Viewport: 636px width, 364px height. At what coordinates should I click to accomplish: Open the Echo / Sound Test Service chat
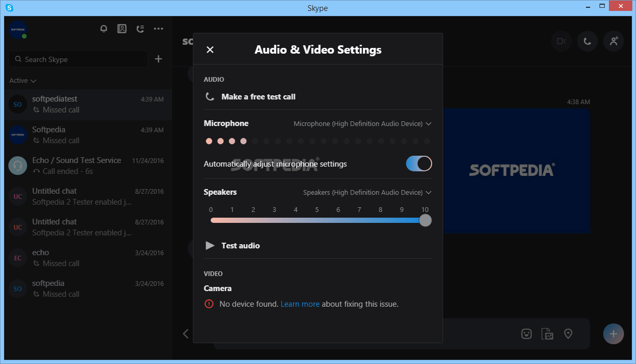88,166
